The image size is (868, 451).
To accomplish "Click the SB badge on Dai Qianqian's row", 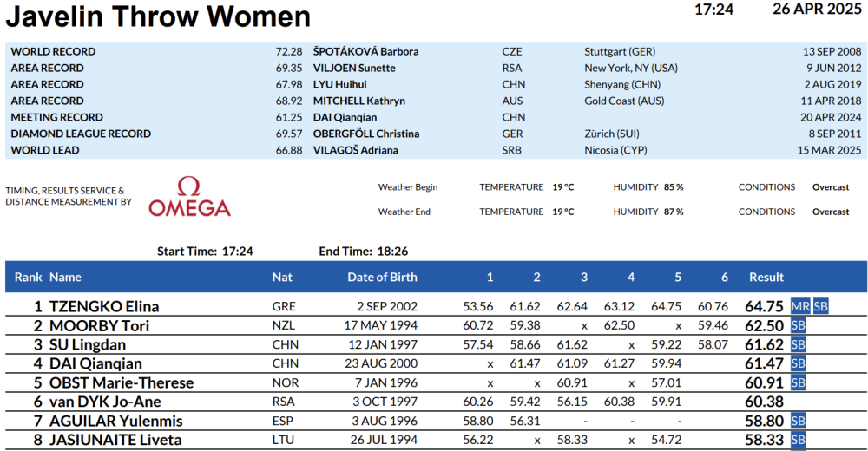I will [799, 363].
